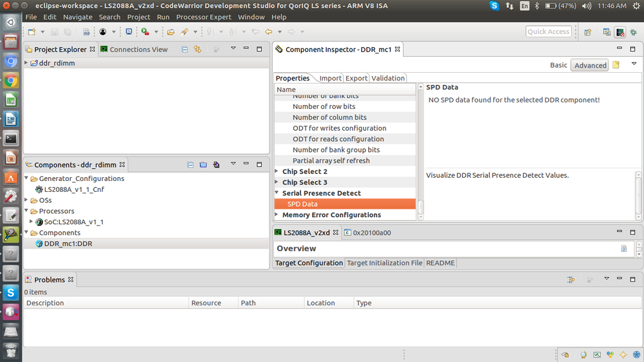Click the document icon in Overview header
The height and width of the screenshot is (362, 644).
point(624,248)
